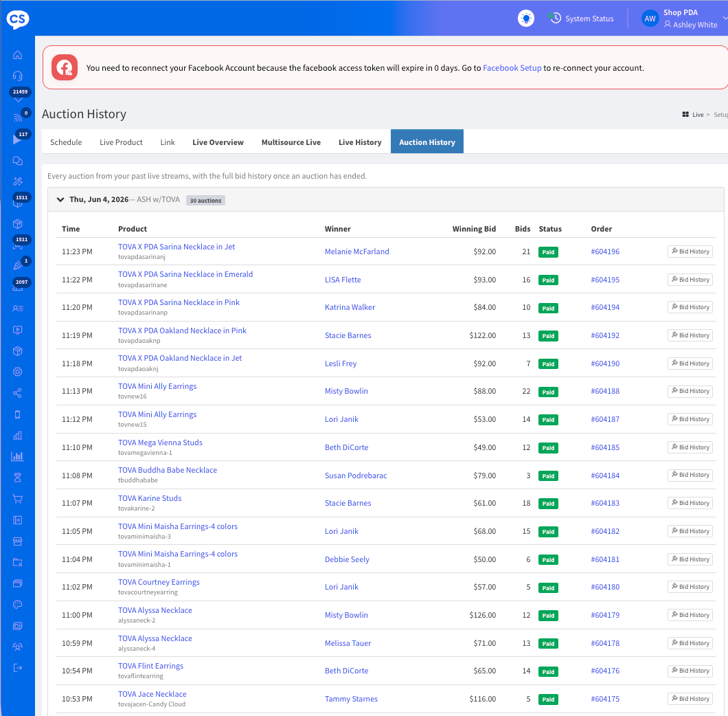Open winner Melanie McFarland's profile
Image resolution: width=728 pixels, height=716 pixels.
click(357, 251)
